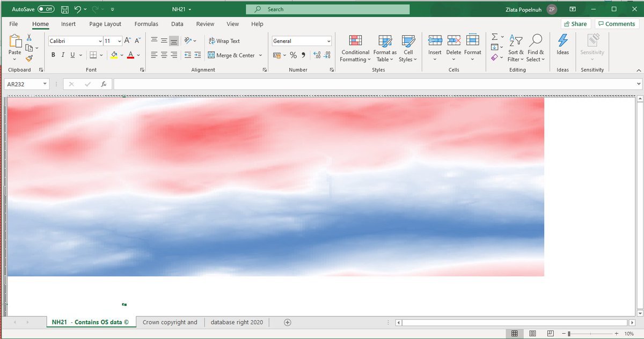Click the Find & Select icon
644x339 pixels.
pyautogui.click(x=535, y=48)
